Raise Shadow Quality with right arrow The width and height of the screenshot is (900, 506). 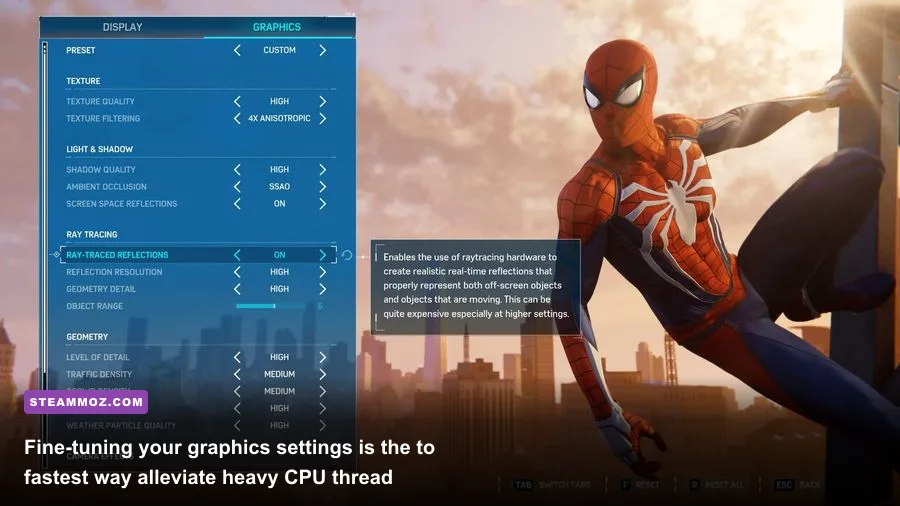[323, 170]
